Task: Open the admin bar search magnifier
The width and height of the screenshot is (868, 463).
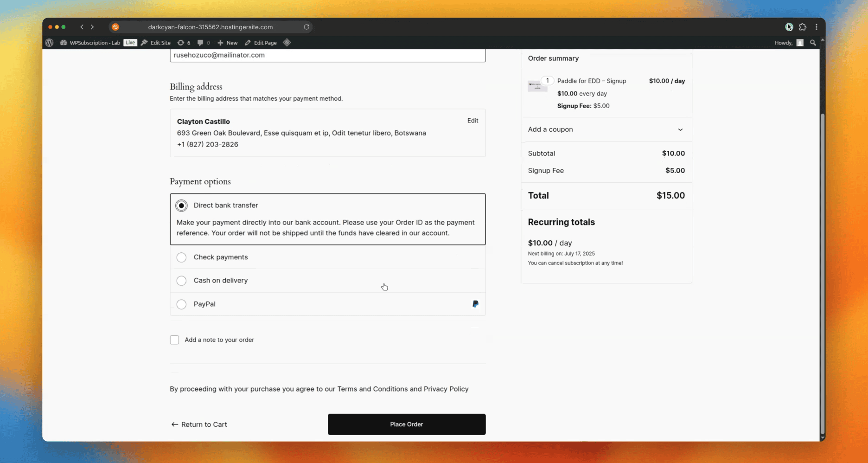Action: (813, 43)
